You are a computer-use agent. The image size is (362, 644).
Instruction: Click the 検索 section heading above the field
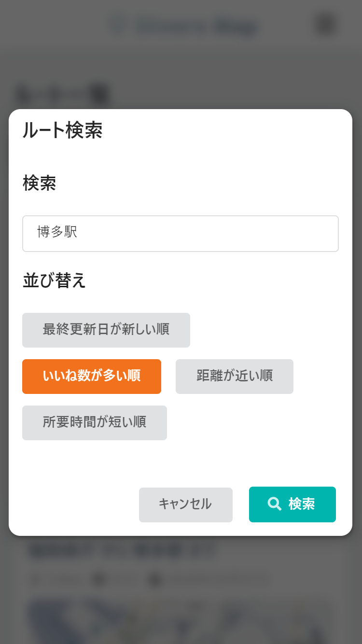click(x=40, y=183)
